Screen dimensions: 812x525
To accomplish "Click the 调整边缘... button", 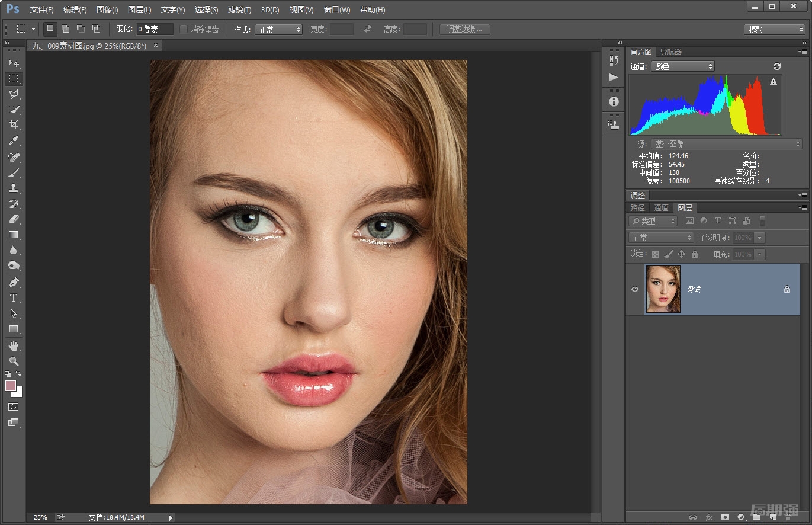I will 464,29.
